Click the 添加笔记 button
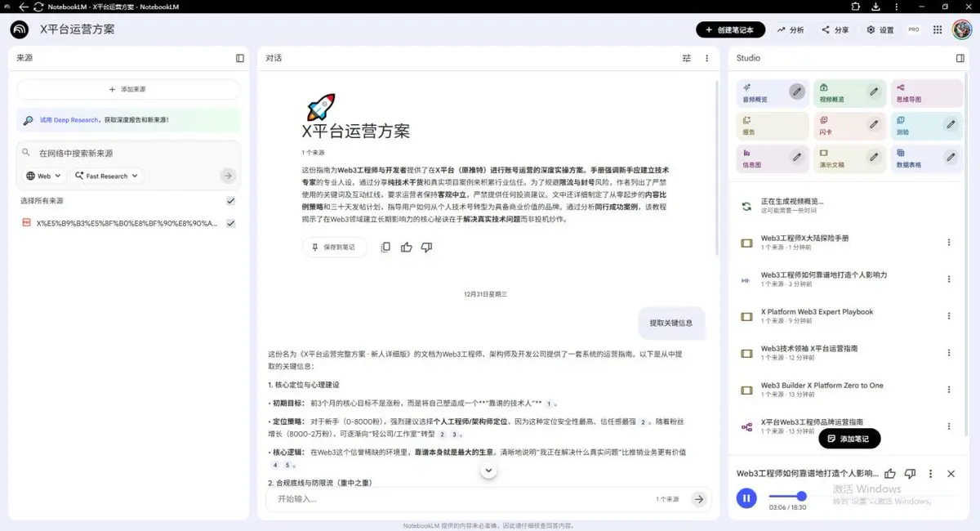The width and height of the screenshot is (980, 531). tap(849, 439)
